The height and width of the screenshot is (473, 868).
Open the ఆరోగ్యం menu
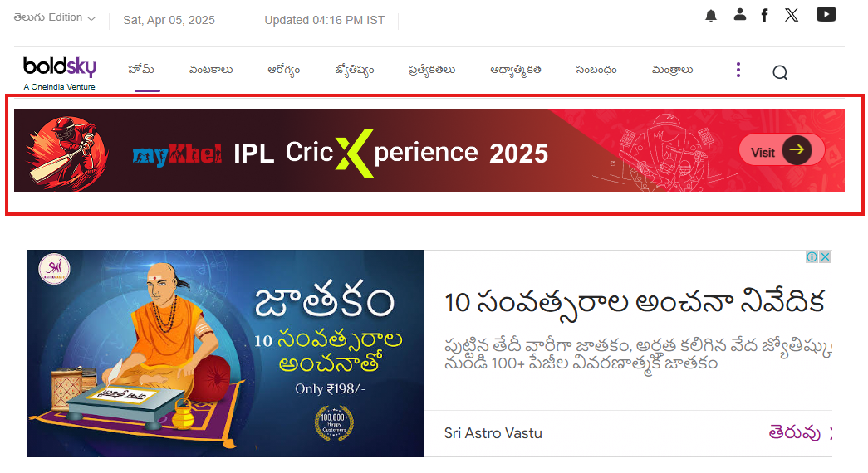coord(283,70)
